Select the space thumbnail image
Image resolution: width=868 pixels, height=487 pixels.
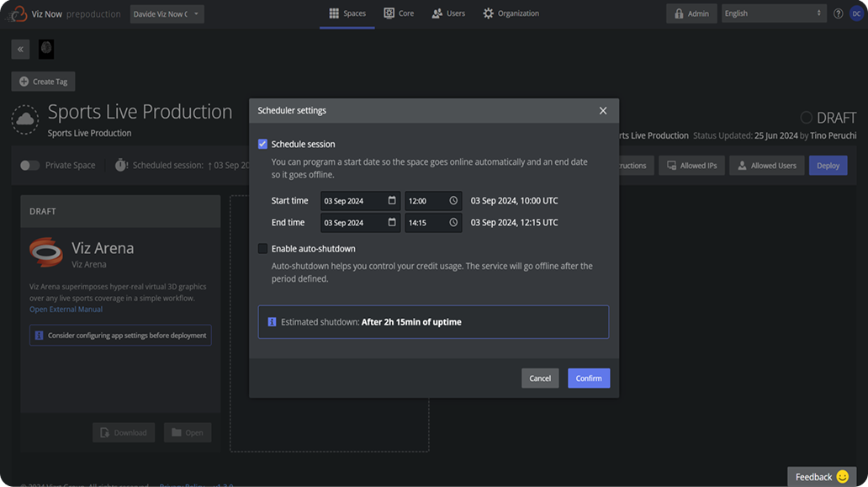coord(46,50)
